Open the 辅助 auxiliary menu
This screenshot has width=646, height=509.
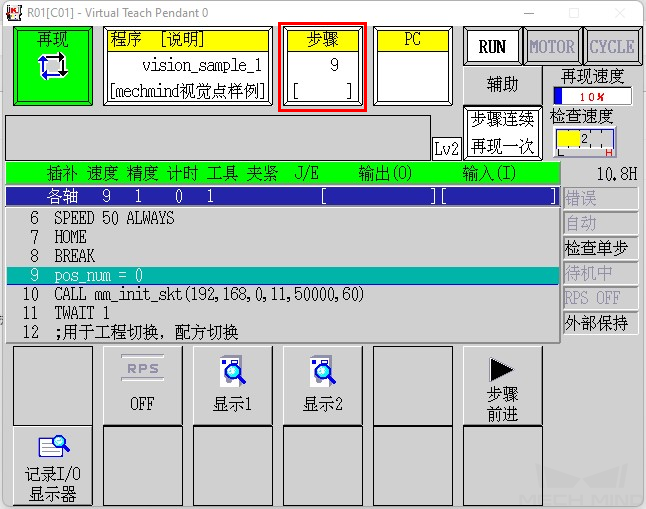[x=502, y=85]
